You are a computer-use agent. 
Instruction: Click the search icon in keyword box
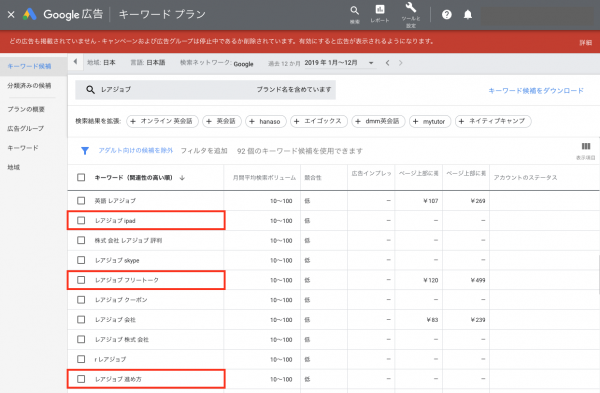tap(90, 90)
